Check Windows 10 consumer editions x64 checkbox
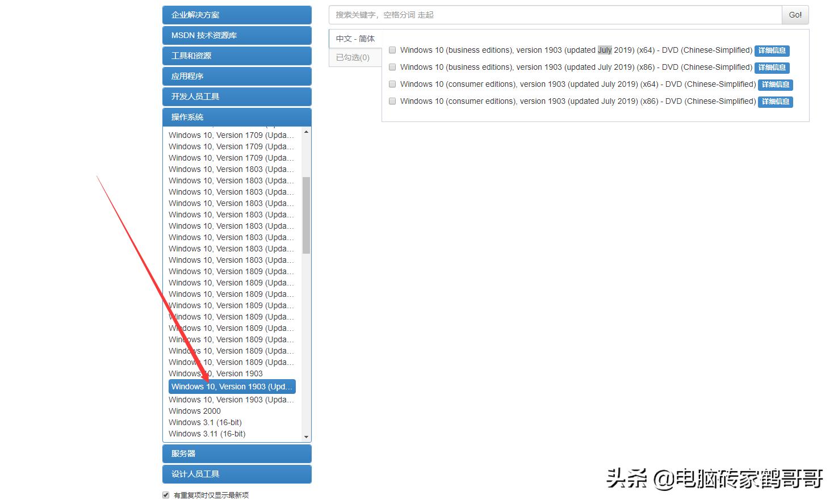The height and width of the screenshot is (504, 838). coord(392,84)
